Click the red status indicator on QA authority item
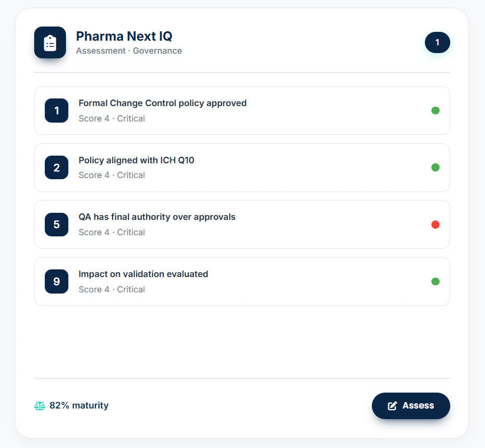 point(435,224)
